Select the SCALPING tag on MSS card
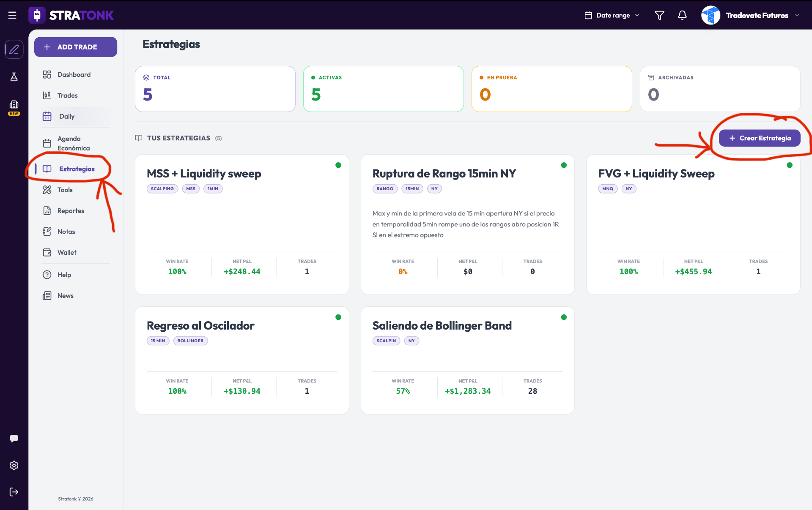812x510 pixels. tap(162, 189)
